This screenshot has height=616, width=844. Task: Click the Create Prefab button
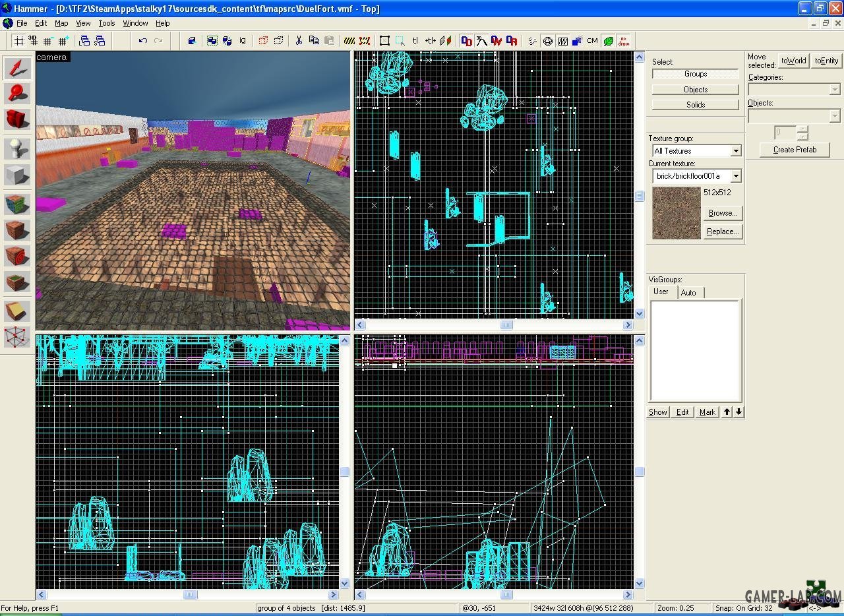point(795,150)
